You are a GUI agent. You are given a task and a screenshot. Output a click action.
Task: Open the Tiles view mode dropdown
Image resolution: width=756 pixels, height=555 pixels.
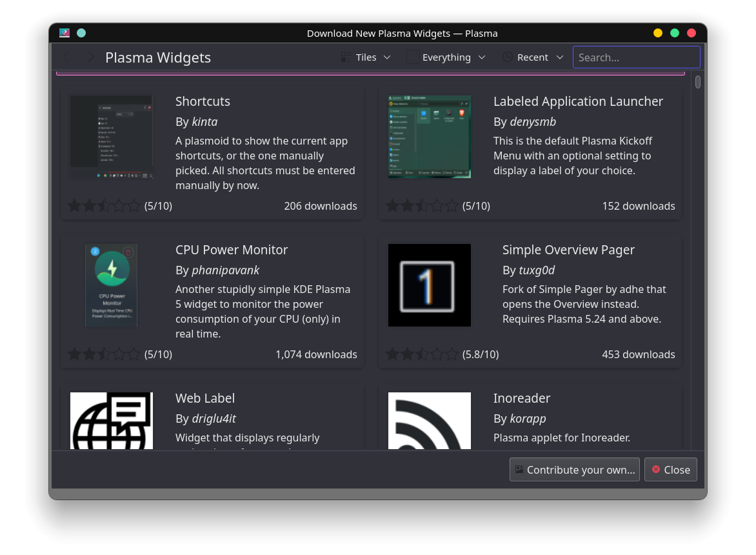pos(366,57)
